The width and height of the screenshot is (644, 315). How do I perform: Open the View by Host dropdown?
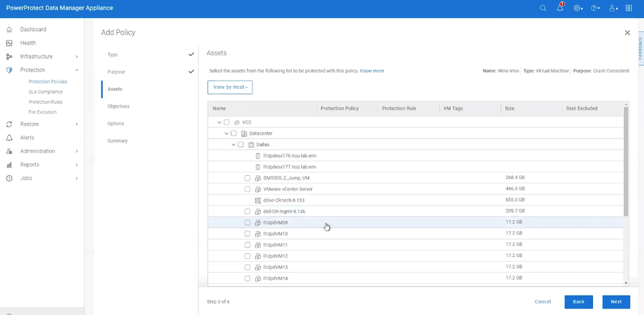[230, 88]
